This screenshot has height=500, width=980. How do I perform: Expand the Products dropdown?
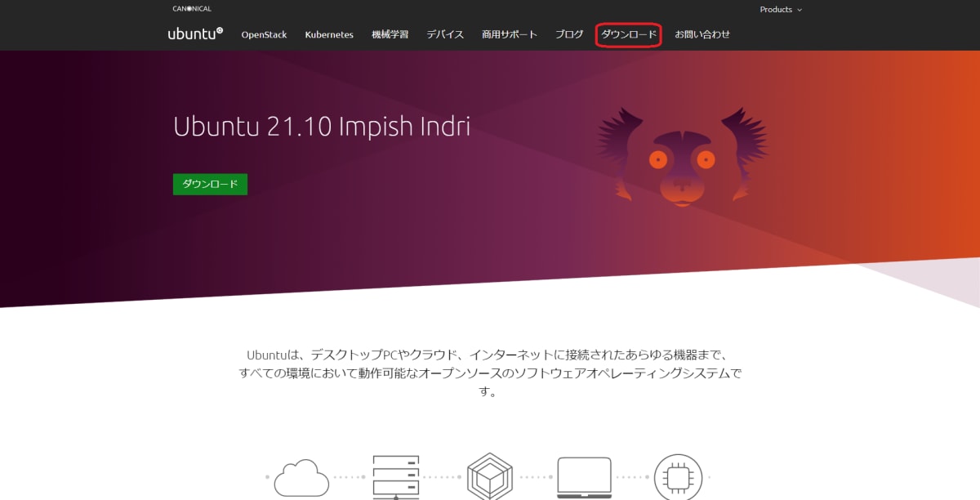coord(781,10)
